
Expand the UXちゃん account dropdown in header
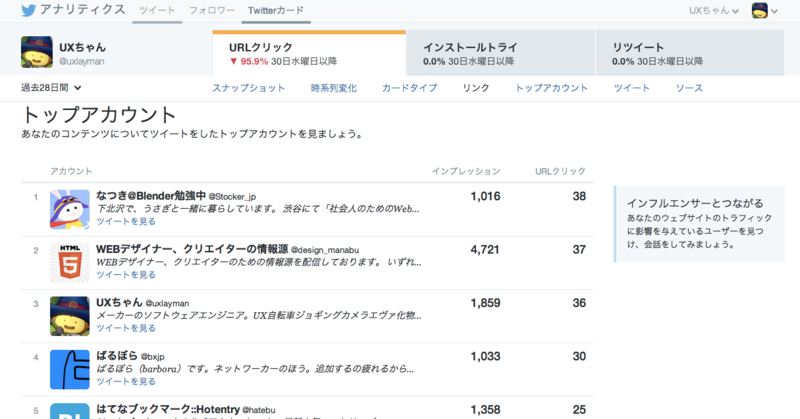tap(714, 10)
